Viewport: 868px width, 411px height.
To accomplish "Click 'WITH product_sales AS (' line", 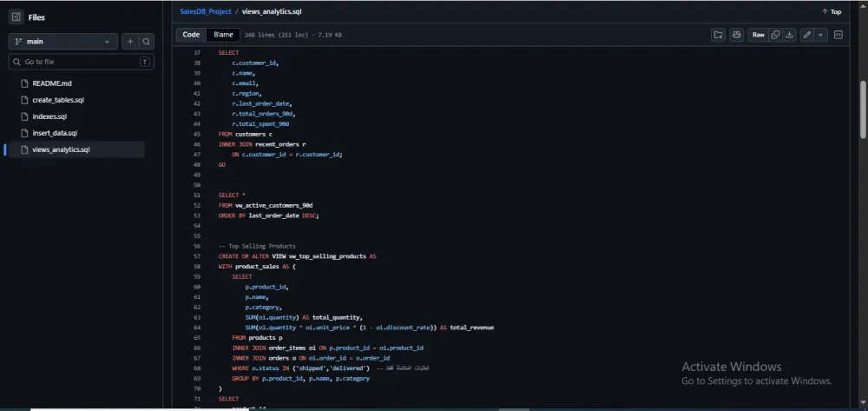I will [x=258, y=267].
